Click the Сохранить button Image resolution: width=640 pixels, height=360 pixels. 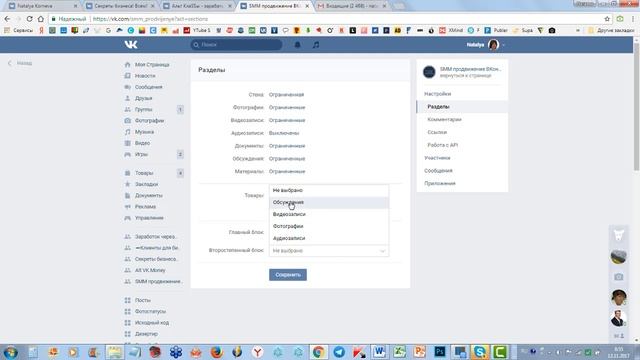tap(288, 275)
